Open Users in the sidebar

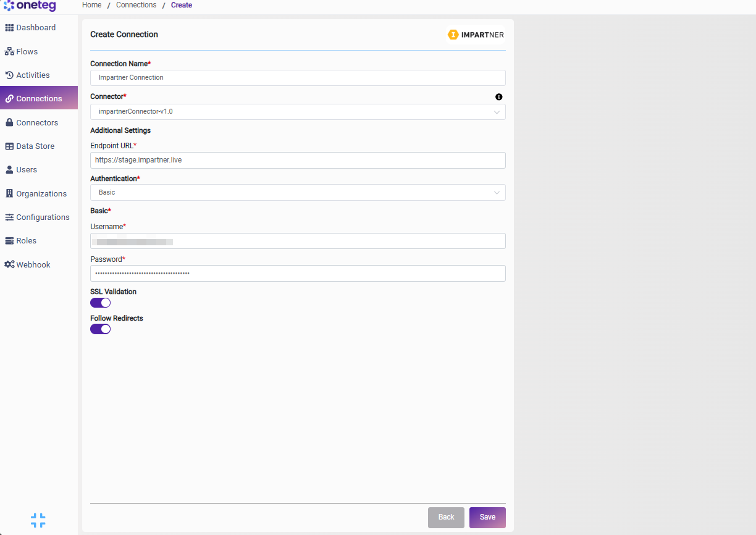tap(38, 170)
